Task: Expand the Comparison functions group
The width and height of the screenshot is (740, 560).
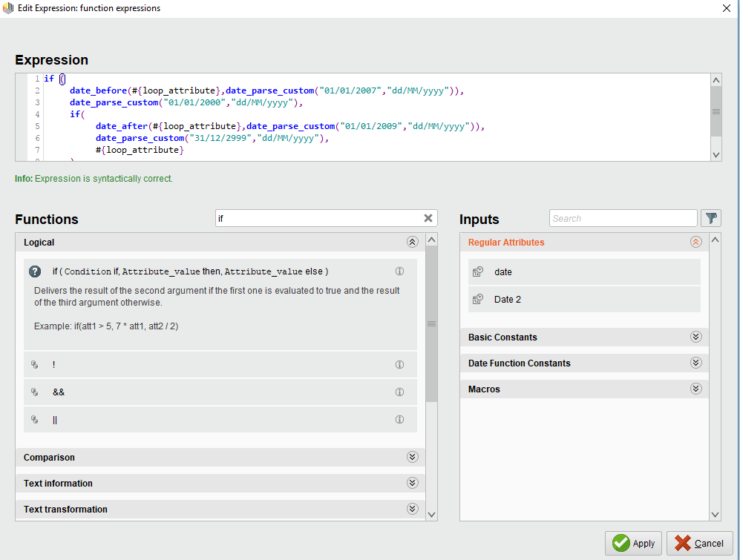Action: (413, 457)
